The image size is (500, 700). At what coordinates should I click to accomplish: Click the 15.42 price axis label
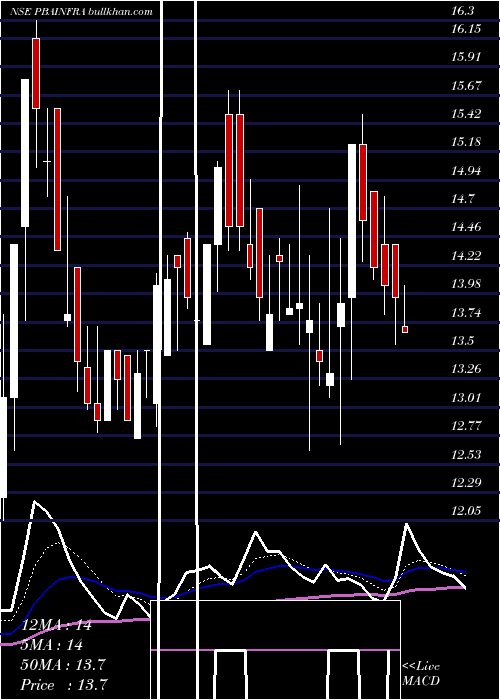click(466, 114)
